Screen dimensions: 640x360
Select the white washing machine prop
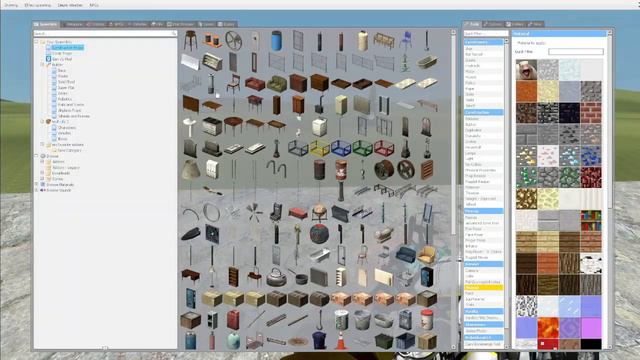(319, 127)
